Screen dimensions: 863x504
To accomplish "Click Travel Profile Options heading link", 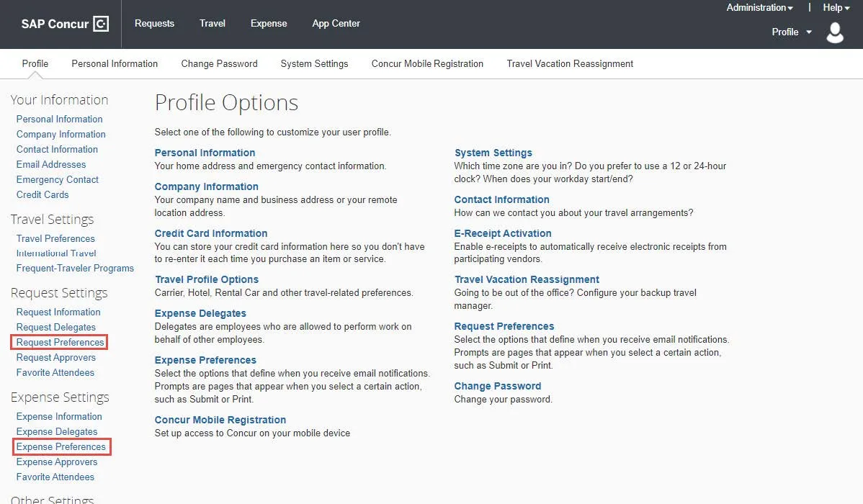I will [x=207, y=280].
